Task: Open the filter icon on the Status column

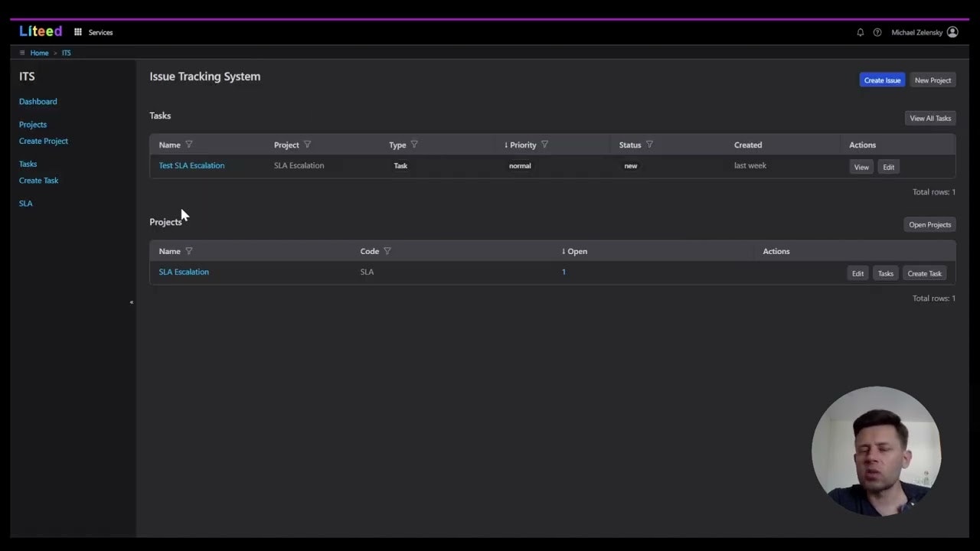Action: click(648, 145)
